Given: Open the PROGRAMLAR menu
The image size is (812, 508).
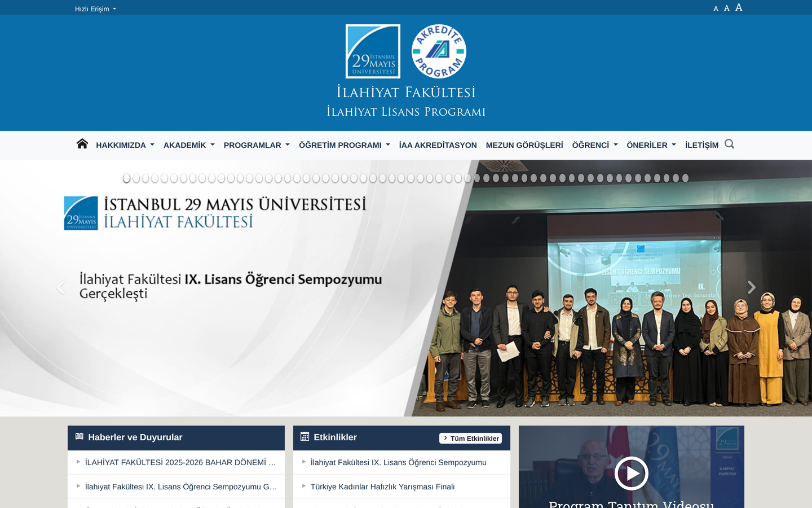Looking at the screenshot, I should point(257,145).
